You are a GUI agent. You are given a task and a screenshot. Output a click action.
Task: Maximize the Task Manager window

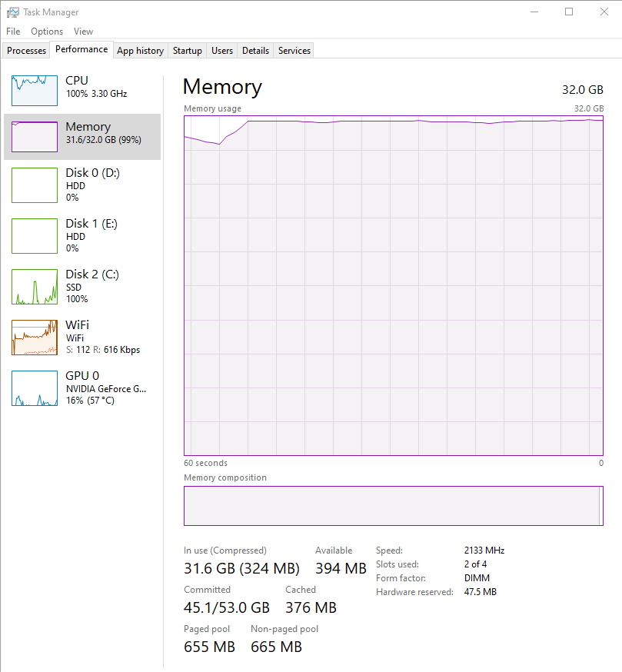[x=569, y=12]
